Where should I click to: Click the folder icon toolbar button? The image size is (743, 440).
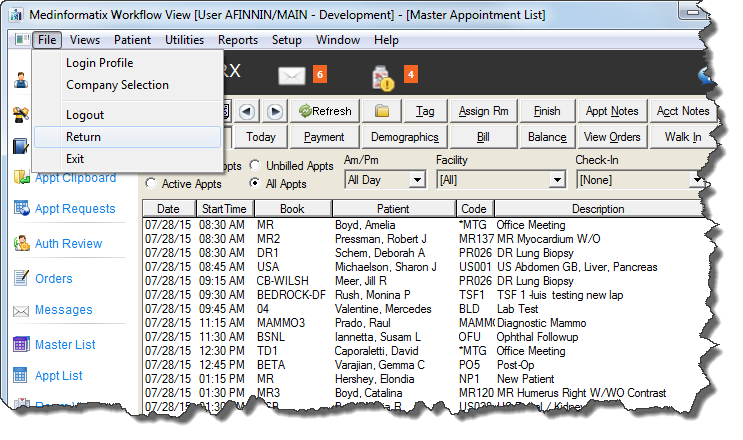click(381, 111)
